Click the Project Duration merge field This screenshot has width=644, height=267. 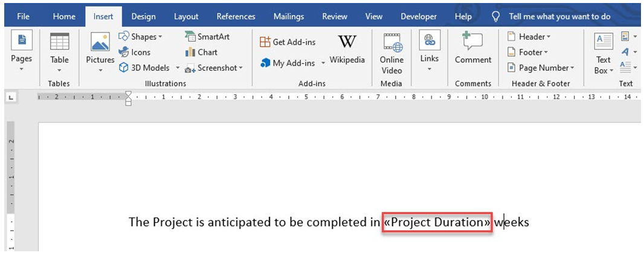click(x=437, y=222)
